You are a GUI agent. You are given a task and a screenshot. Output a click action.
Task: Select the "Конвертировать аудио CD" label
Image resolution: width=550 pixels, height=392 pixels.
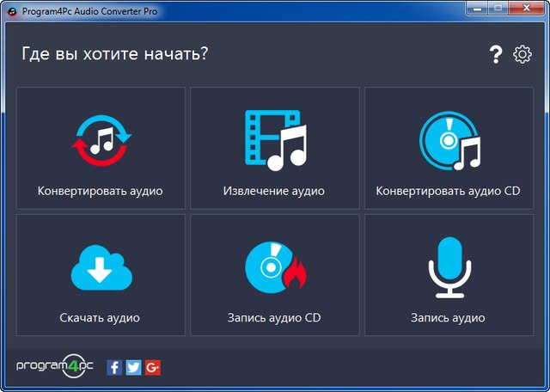tap(448, 191)
